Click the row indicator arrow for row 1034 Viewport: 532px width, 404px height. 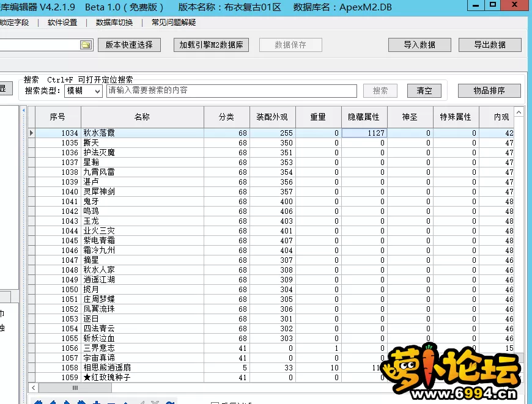coord(31,133)
